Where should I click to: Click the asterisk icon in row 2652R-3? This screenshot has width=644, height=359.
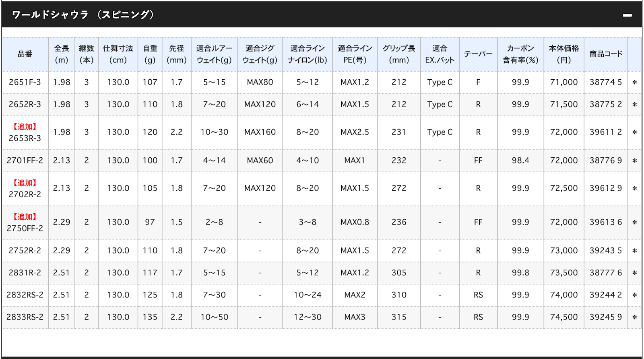(635, 105)
